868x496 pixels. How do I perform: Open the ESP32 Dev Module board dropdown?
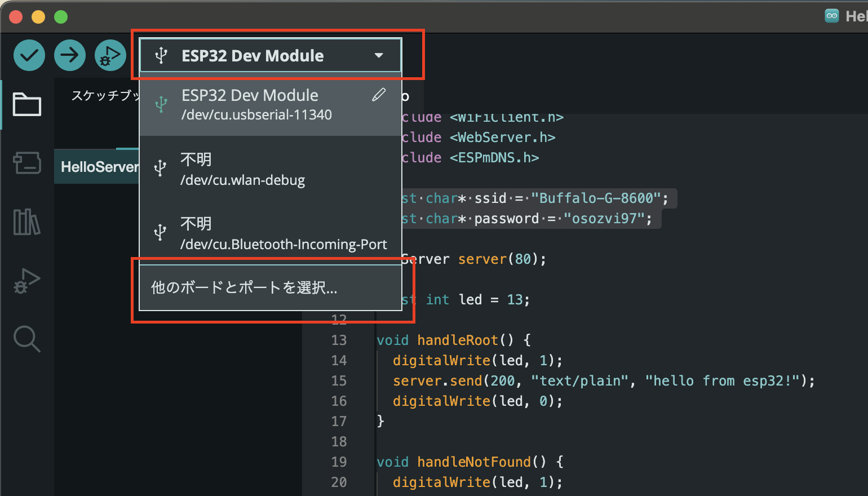click(x=269, y=55)
